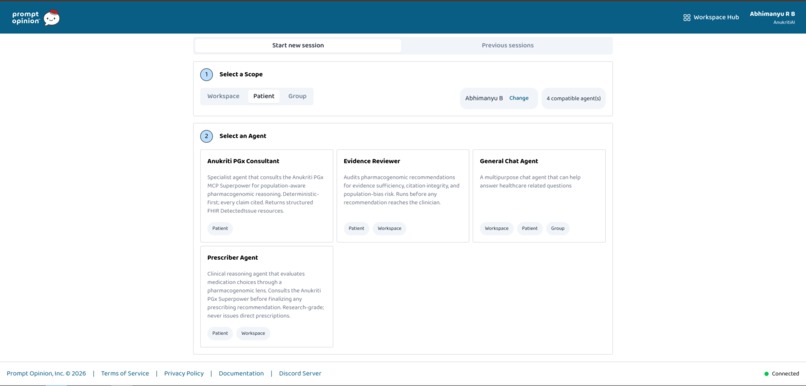Click Patient tag on Anukriti PGx Consultant
The width and height of the screenshot is (806, 386).
tap(220, 229)
